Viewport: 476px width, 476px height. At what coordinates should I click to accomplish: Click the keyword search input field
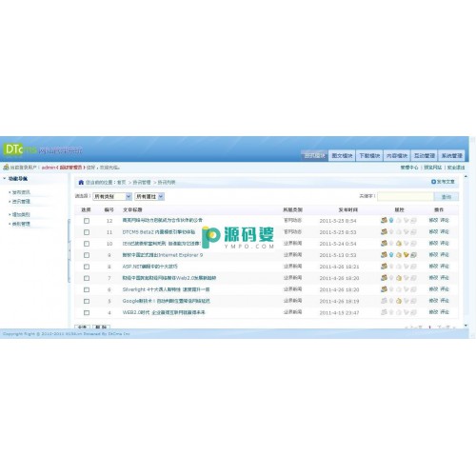[x=406, y=197]
